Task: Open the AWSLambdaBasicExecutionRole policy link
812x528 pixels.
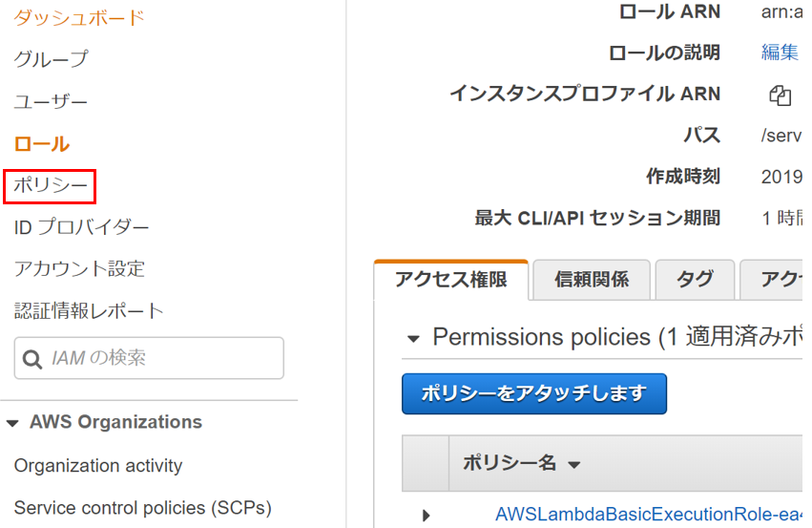Action: (648, 515)
